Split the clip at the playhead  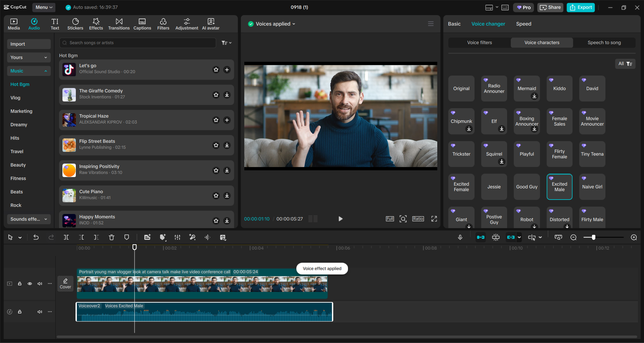coord(66,237)
